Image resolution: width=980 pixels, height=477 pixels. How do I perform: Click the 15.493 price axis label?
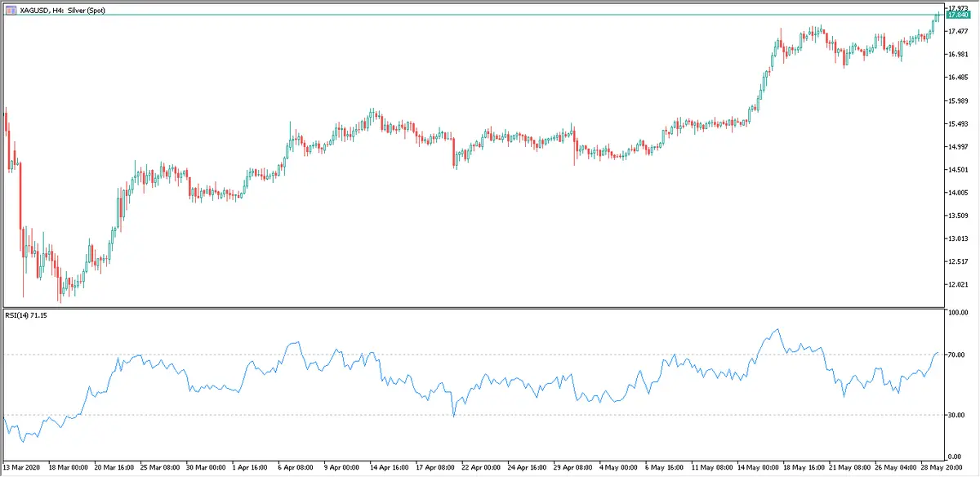957,124
